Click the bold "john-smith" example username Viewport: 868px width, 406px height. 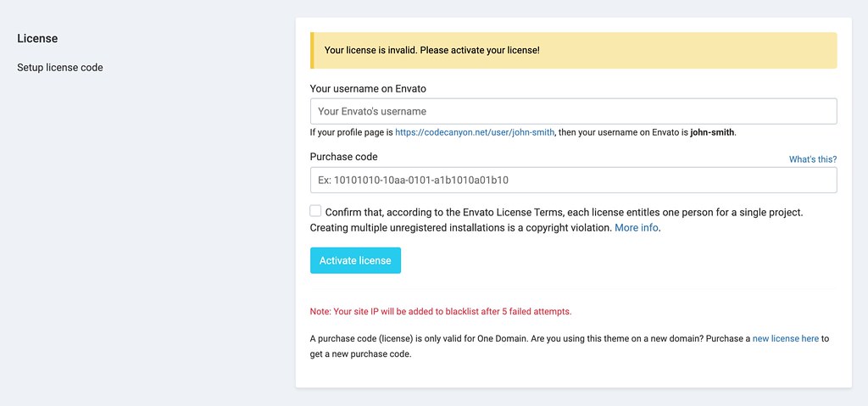(x=712, y=133)
